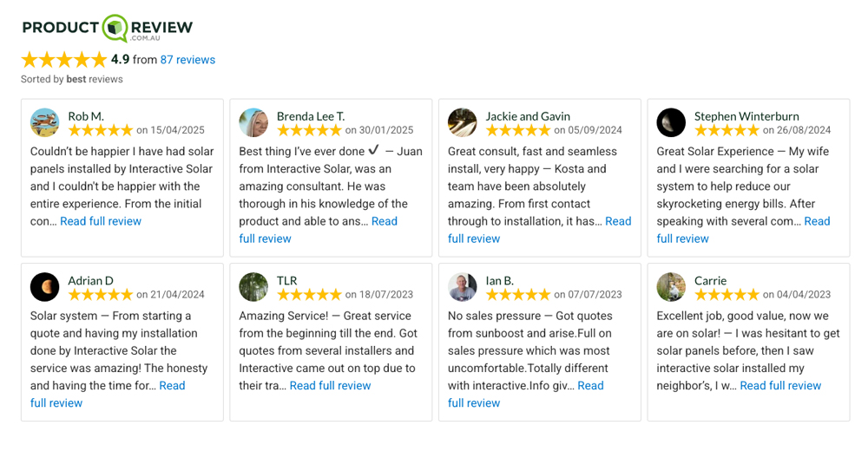Image resolution: width=868 pixels, height=451 pixels.
Task: Click TLR's forest avatar
Action: (x=253, y=287)
